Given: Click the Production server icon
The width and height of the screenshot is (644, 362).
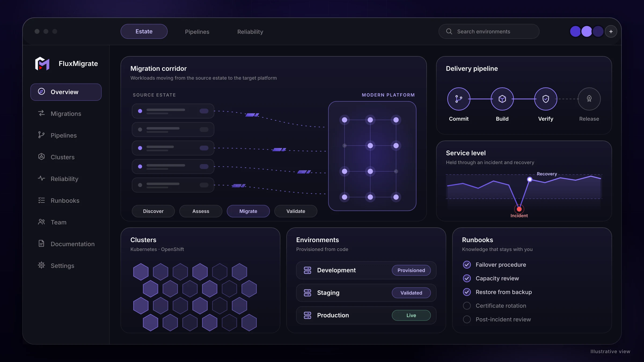Looking at the screenshot, I should tap(308, 315).
